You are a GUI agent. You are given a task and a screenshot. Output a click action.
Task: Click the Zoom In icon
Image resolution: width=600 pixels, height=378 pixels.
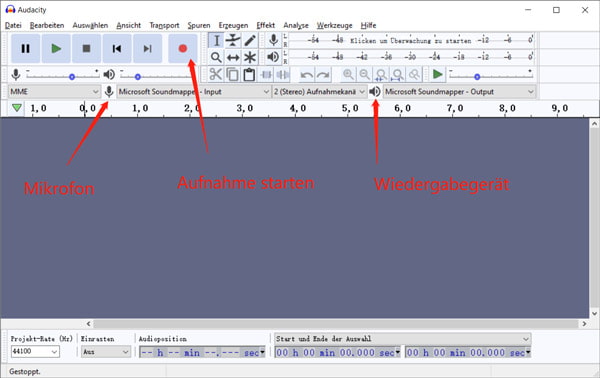(x=348, y=74)
